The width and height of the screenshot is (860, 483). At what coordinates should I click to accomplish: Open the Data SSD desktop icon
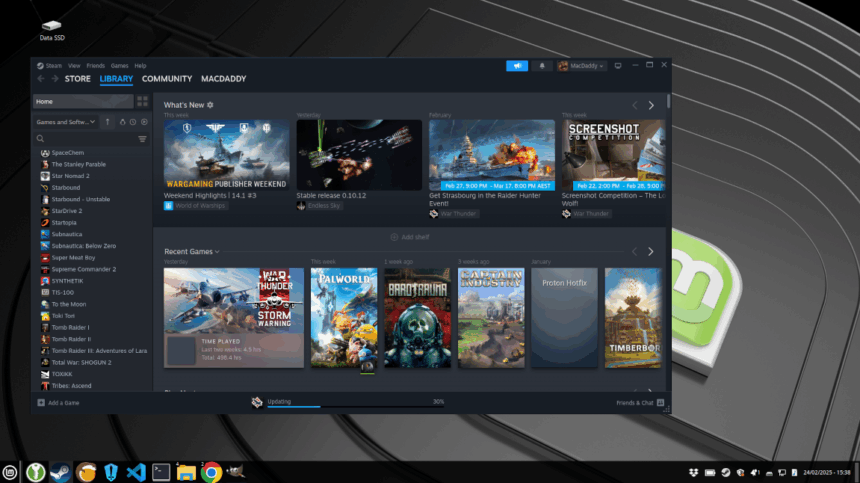point(52,30)
